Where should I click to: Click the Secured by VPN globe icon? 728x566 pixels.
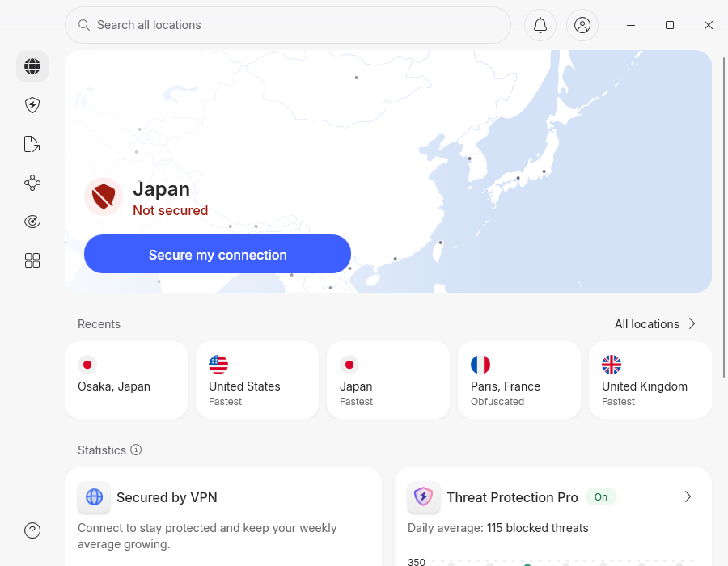click(95, 497)
